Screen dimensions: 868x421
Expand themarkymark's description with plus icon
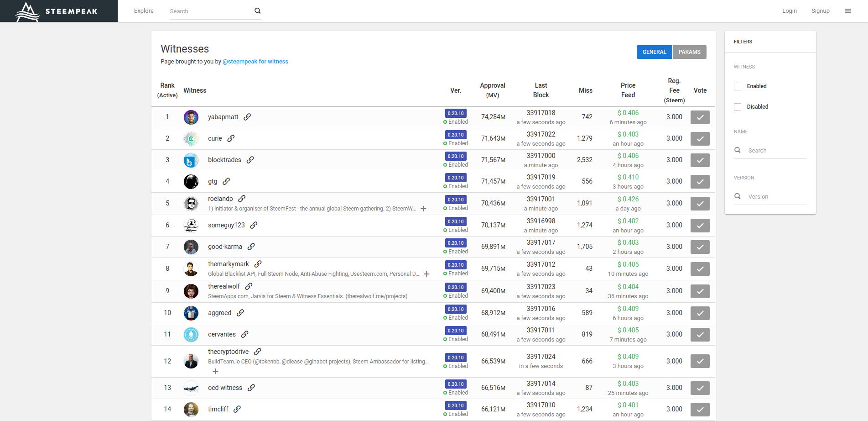click(x=426, y=274)
